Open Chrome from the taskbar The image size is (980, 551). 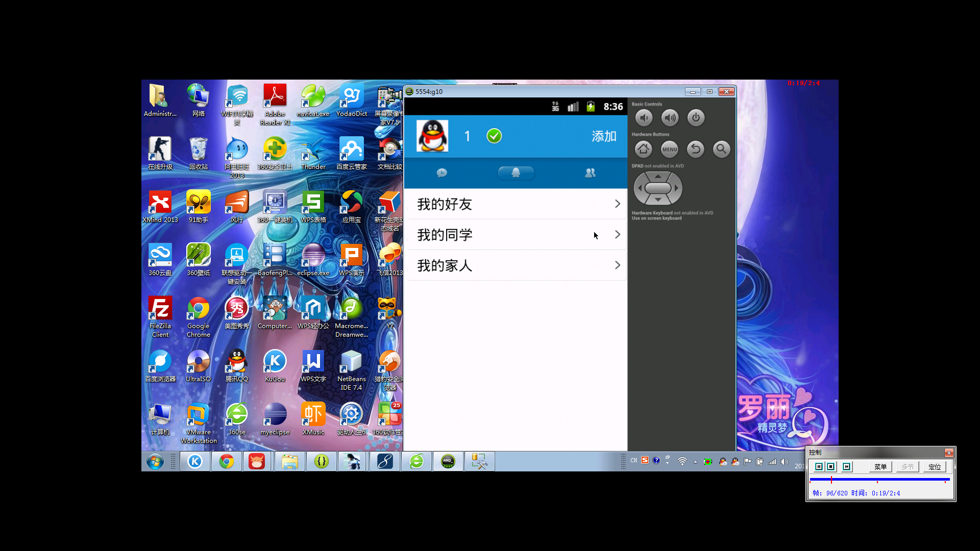pos(227,462)
